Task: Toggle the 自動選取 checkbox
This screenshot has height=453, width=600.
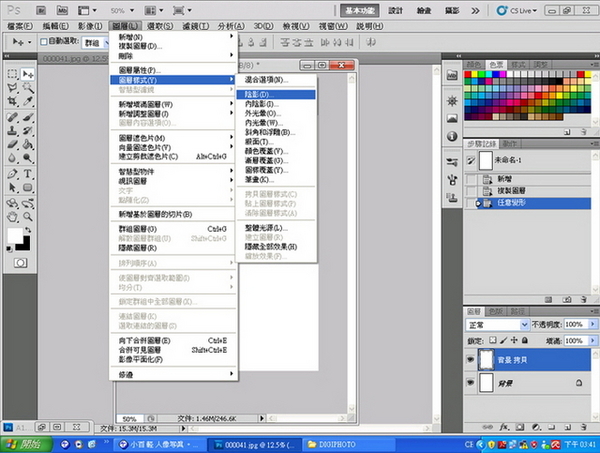Action: pos(44,41)
